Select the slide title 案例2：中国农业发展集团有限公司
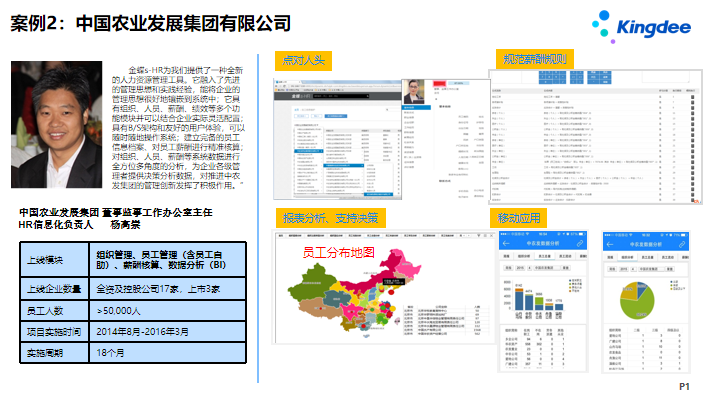Viewport: 720px width, 405px height. [x=151, y=23]
